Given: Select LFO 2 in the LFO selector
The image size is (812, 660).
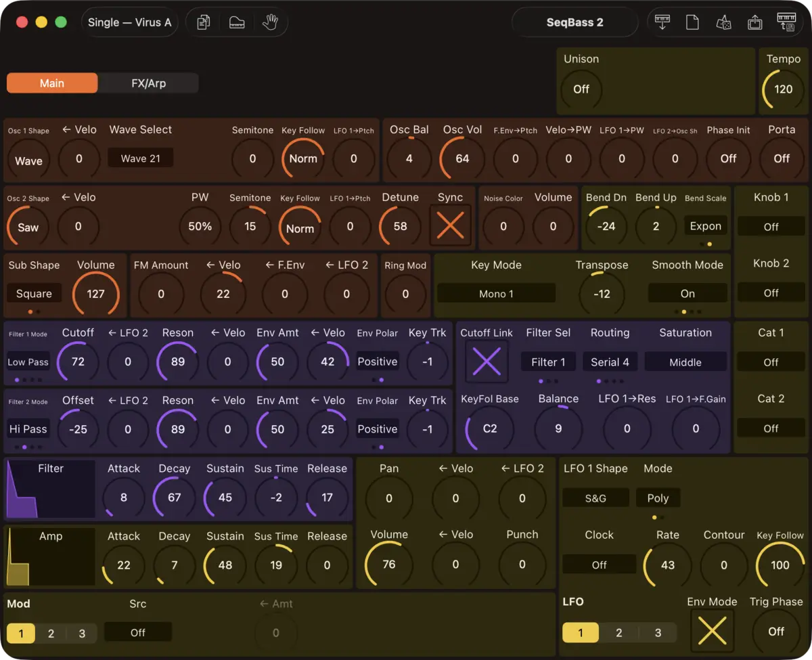Looking at the screenshot, I should pos(619,633).
